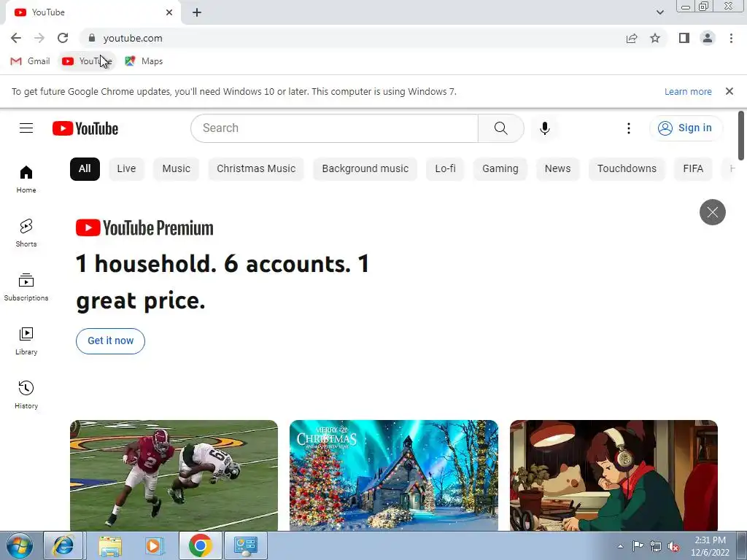
Task: Focus the YouTube Search field
Action: coord(334,128)
